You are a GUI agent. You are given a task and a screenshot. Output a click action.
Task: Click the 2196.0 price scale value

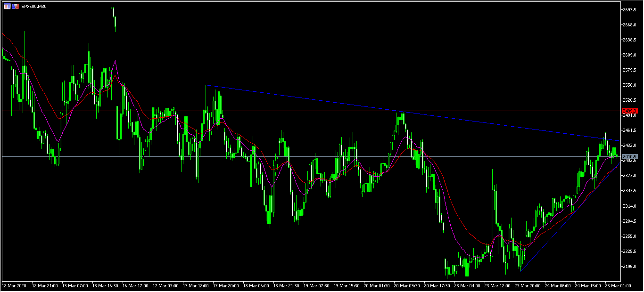[x=630, y=266]
